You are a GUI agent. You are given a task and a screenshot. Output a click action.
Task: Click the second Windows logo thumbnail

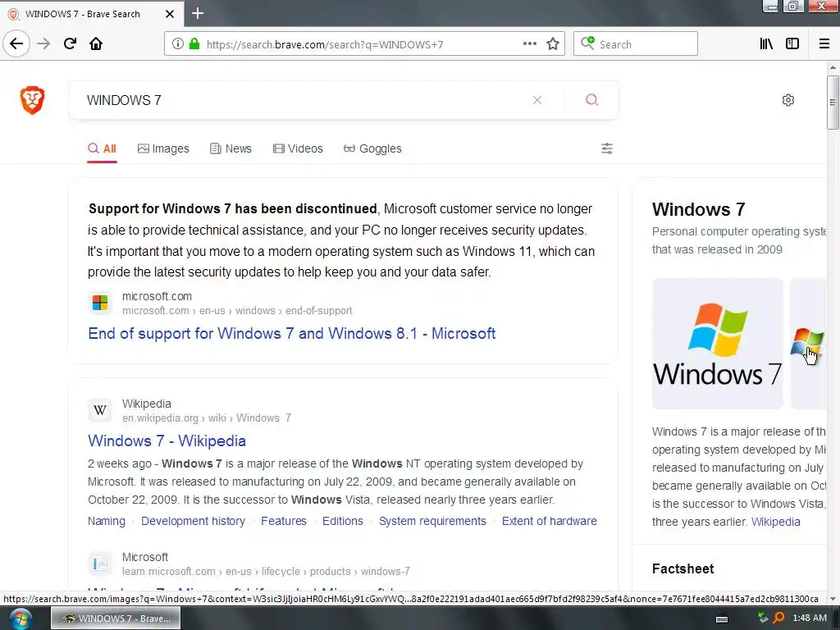coord(808,344)
